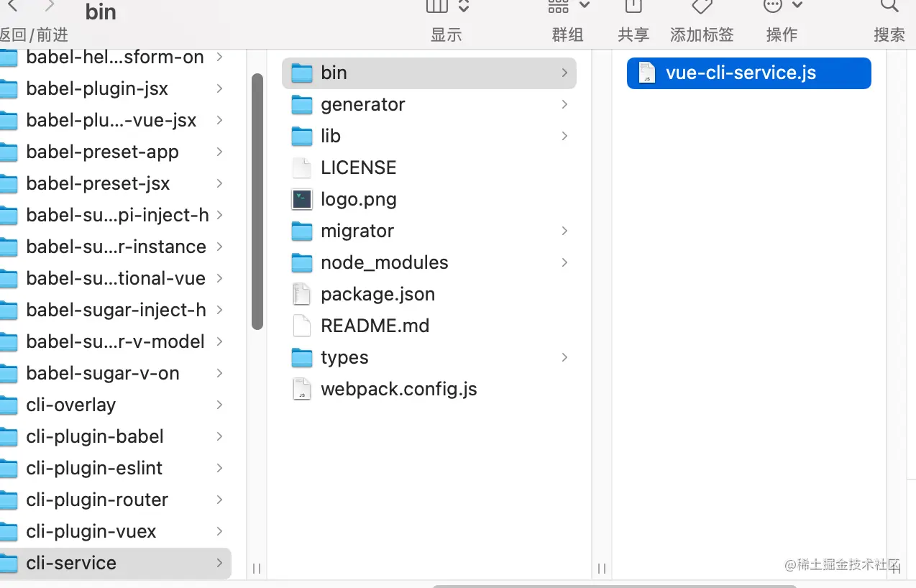
Task: Select the lib folder
Action: 331,136
